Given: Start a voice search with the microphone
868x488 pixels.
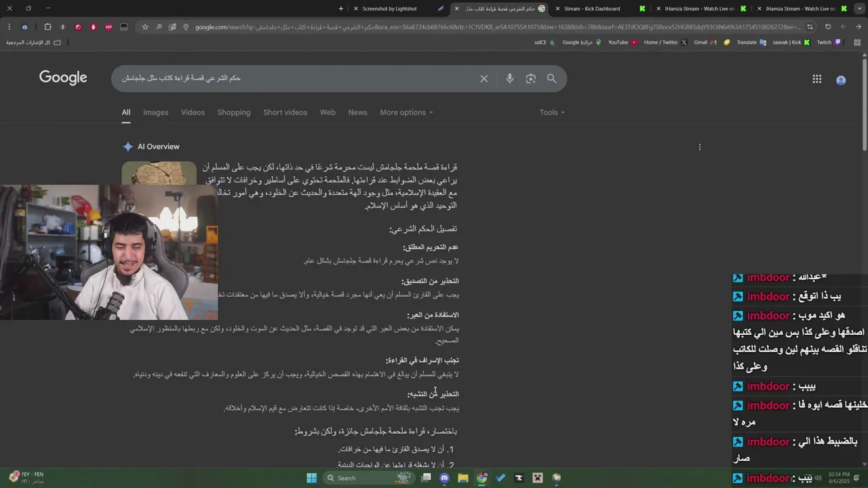Looking at the screenshot, I should coord(509,79).
